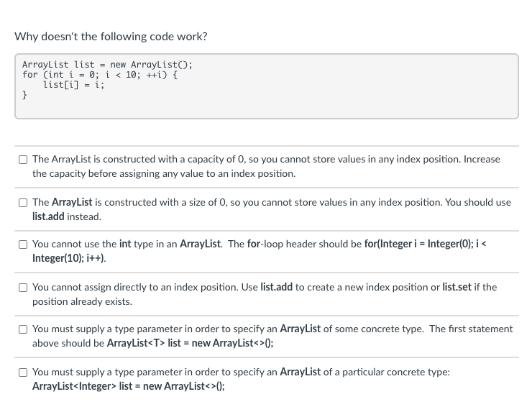Viewport: 532px width, 407px height.
Task: Click the 'list[i] = i;' code line
Action: (73, 85)
